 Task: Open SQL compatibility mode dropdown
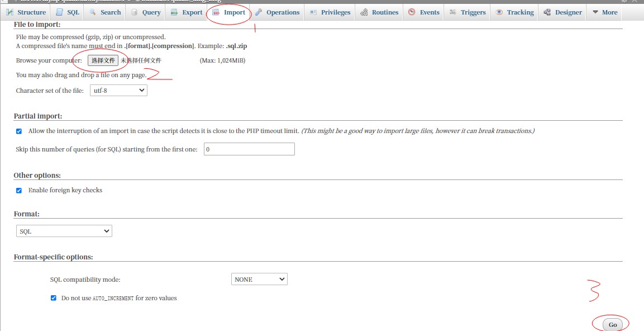[259, 279]
